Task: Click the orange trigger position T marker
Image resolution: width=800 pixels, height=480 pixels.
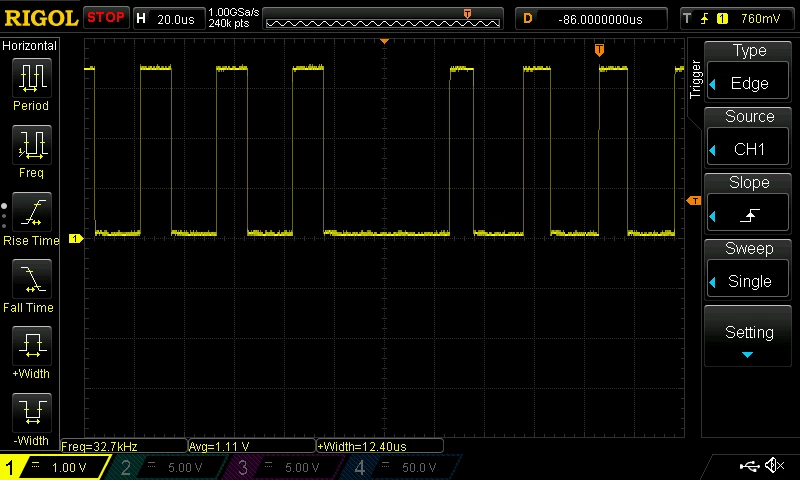Action: pyautogui.click(x=599, y=50)
